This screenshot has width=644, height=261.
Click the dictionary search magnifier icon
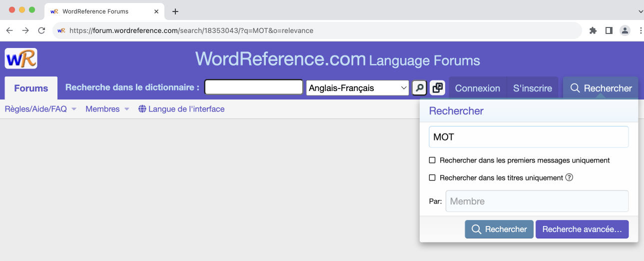(419, 88)
